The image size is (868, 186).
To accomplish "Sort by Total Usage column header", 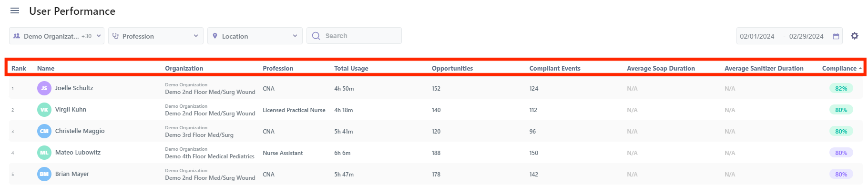I will [x=351, y=68].
